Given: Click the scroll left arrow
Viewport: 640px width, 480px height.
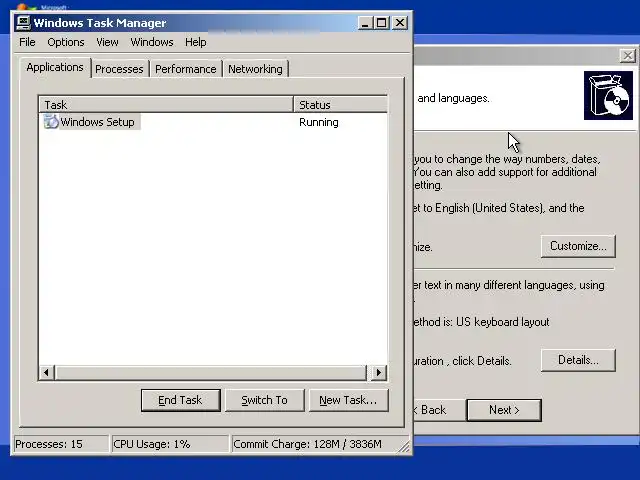Looking at the screenshot, I should [47, 372].
